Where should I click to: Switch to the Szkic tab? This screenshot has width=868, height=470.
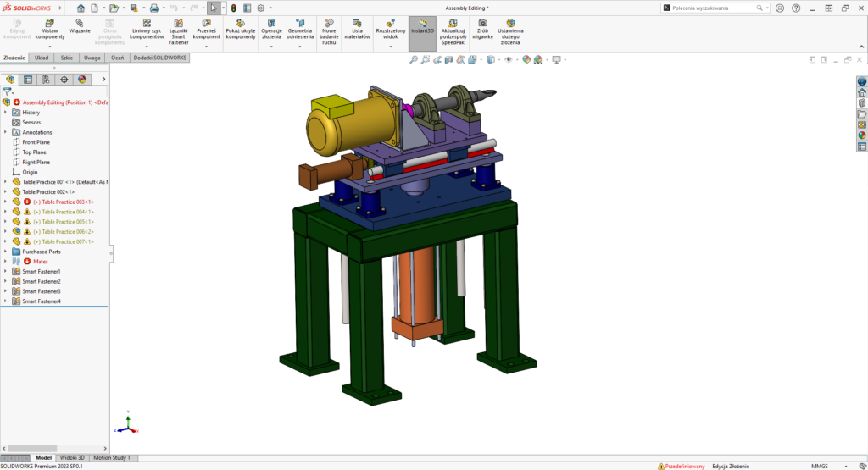tap(66, 58)
